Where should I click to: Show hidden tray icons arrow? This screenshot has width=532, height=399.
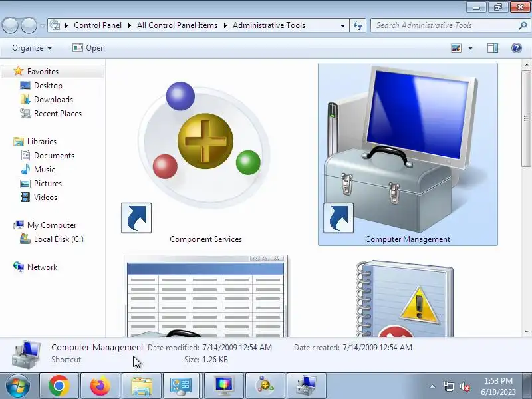click(433, 386)
